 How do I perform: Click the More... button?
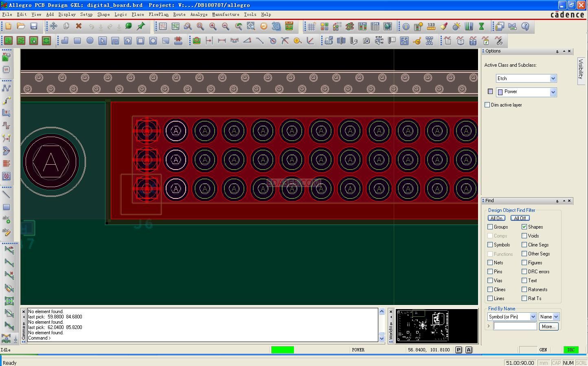pyautogui.click(x=548, y=327)
